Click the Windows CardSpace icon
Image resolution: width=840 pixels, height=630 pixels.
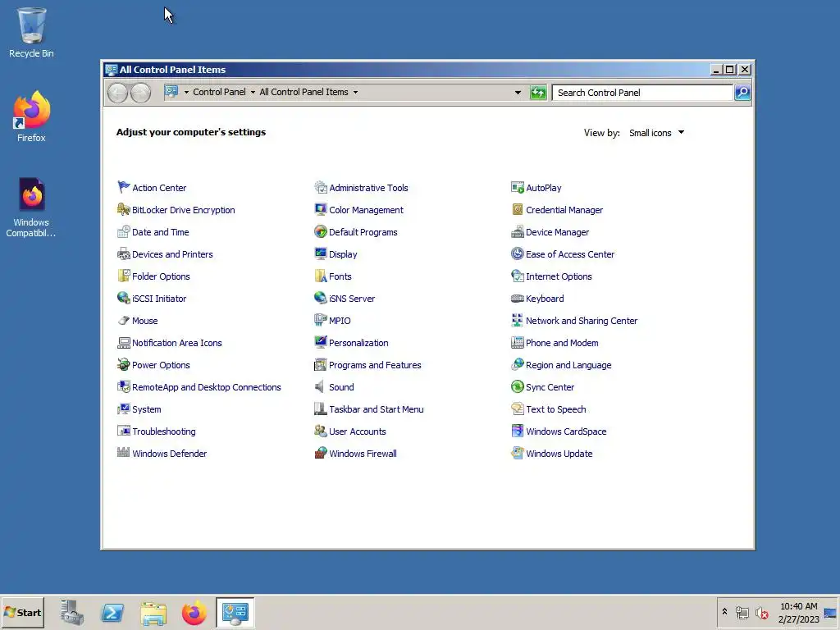coord(518,431)
